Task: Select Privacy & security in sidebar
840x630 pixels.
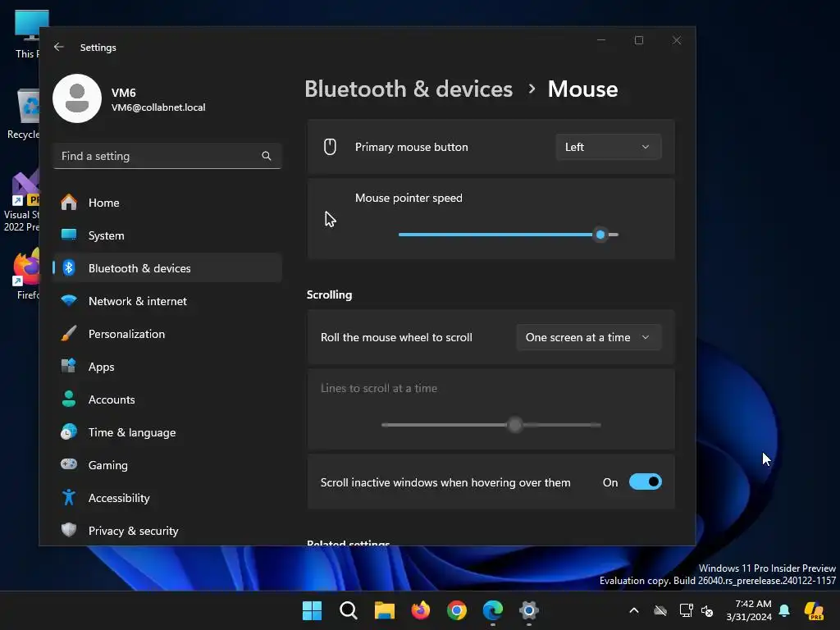Action: click(167, 531)
